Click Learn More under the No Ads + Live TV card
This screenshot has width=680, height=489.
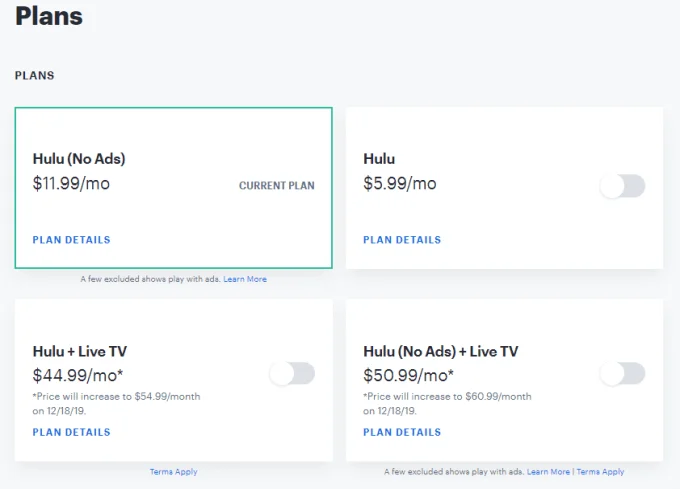pos(548,472)
